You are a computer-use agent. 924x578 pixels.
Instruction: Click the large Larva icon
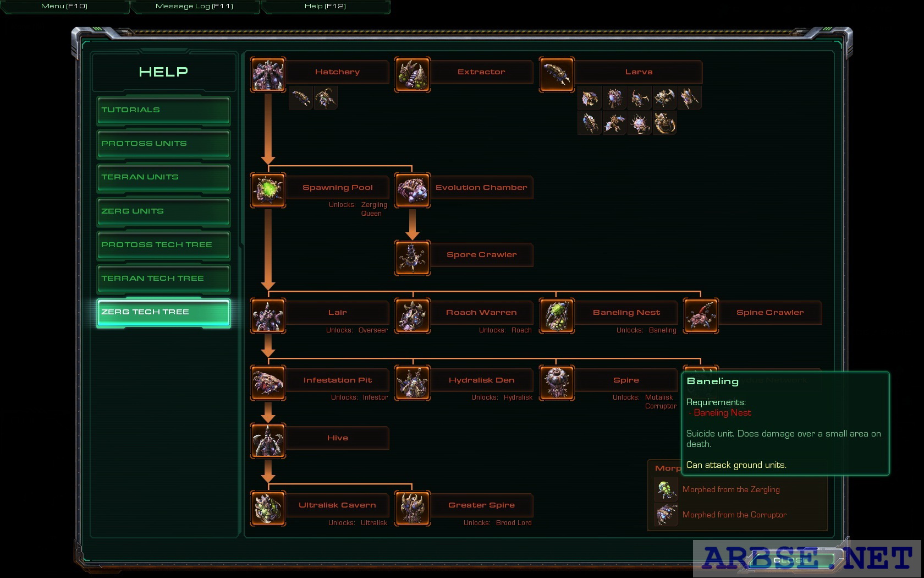pyautogui.click(x=557, y=74)
